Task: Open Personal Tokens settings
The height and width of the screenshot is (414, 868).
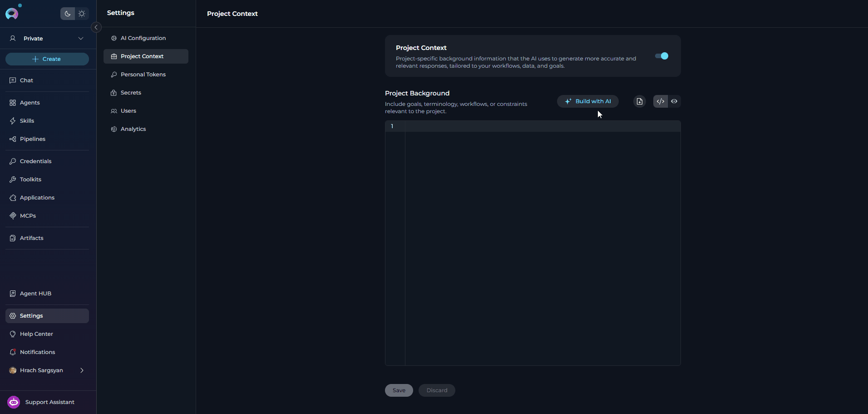Action: coord(146,75)
